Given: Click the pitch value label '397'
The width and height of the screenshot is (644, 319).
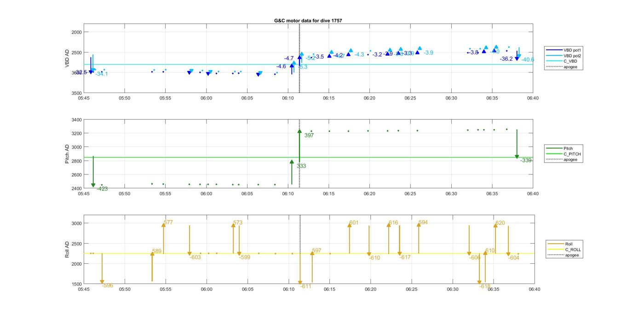Looking at the screenshot, I should point(309,135).
